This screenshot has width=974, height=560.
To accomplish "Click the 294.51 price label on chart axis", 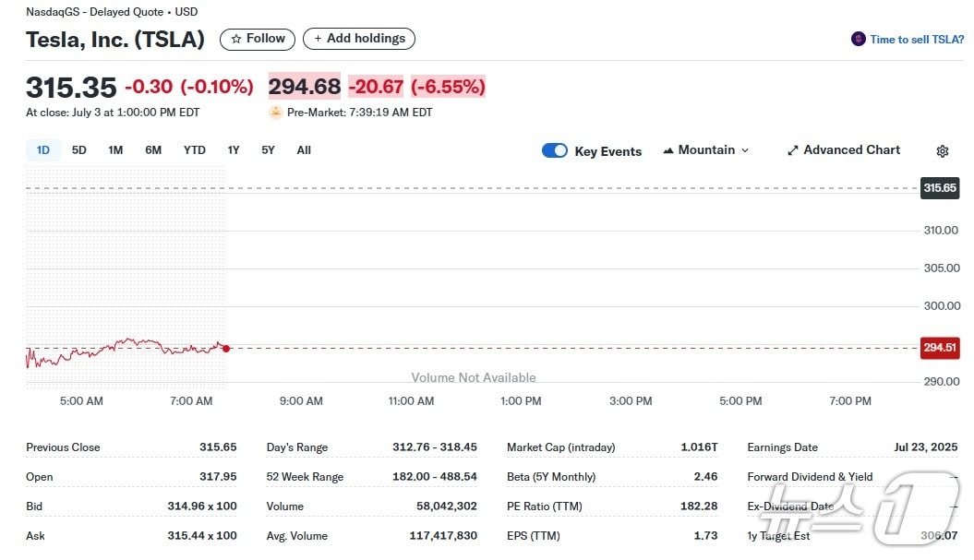I will tap(940, 348).
